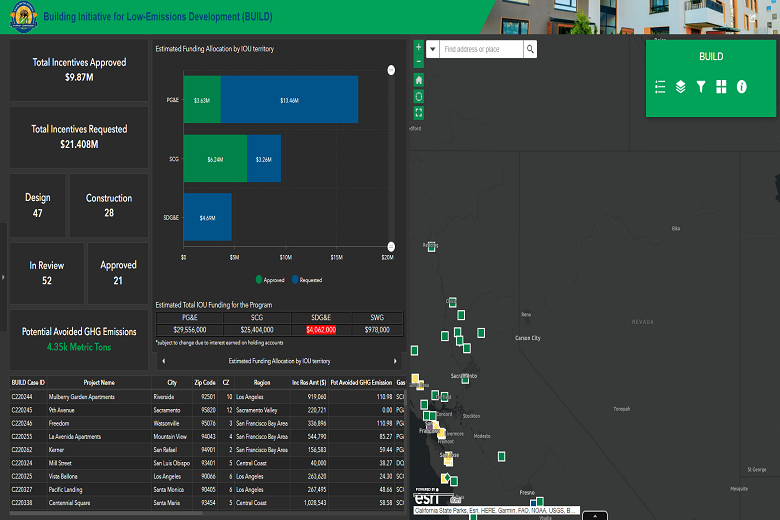
Task: Click the red SDG&E $4,062,000 cell
Action: pyautogui.click(x=321, y=330)
